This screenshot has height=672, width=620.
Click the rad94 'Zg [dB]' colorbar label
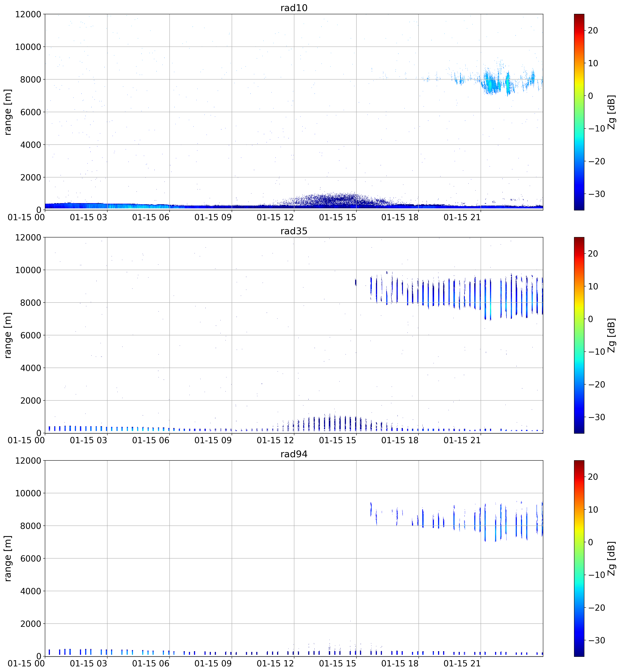tap(612, 558)
